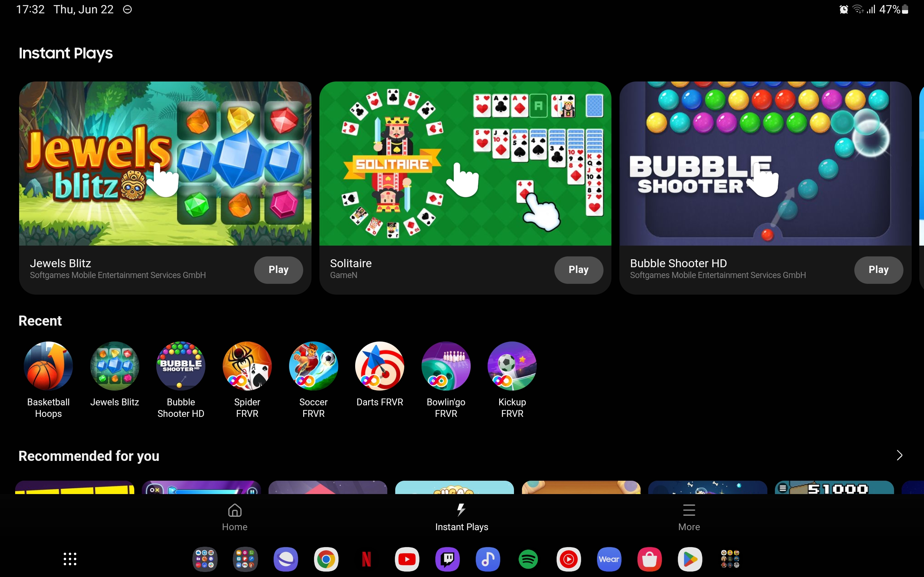Open Kickup FRVR from Recent
This screenshot has width=924, height=577.
click(512, 366)
